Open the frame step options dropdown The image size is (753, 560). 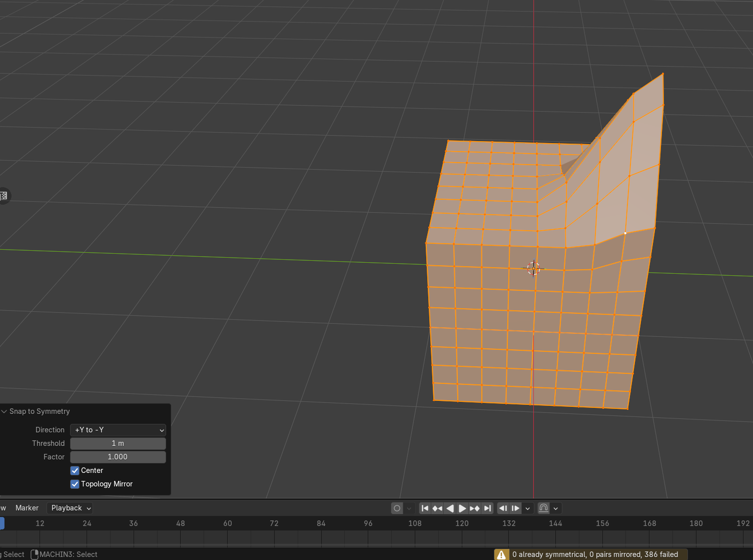tap(527, 508)
